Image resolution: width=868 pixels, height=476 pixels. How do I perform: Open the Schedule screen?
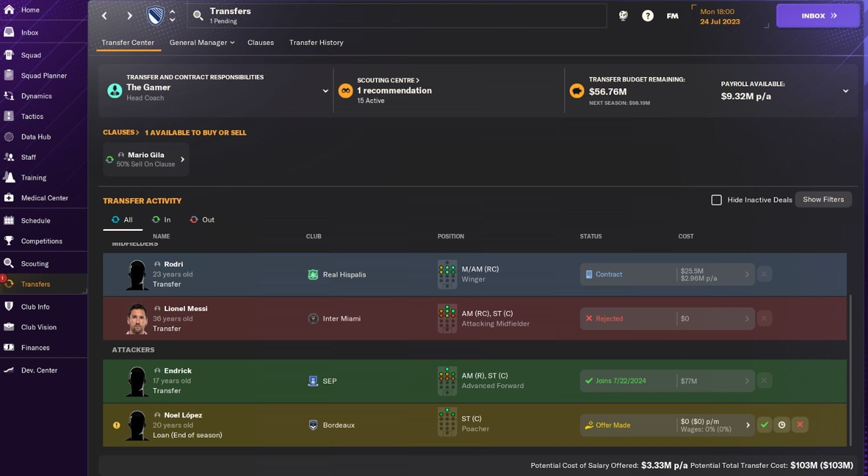(36, 221)
